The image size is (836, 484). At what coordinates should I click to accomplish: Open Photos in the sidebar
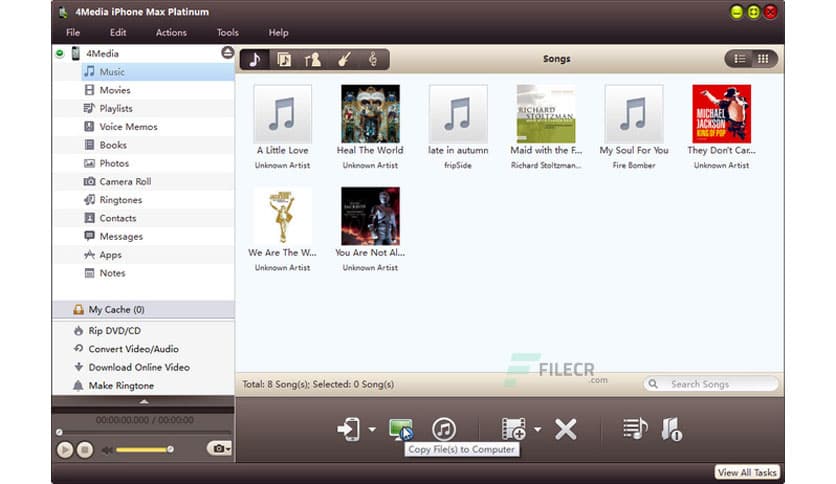click(158, 163)
